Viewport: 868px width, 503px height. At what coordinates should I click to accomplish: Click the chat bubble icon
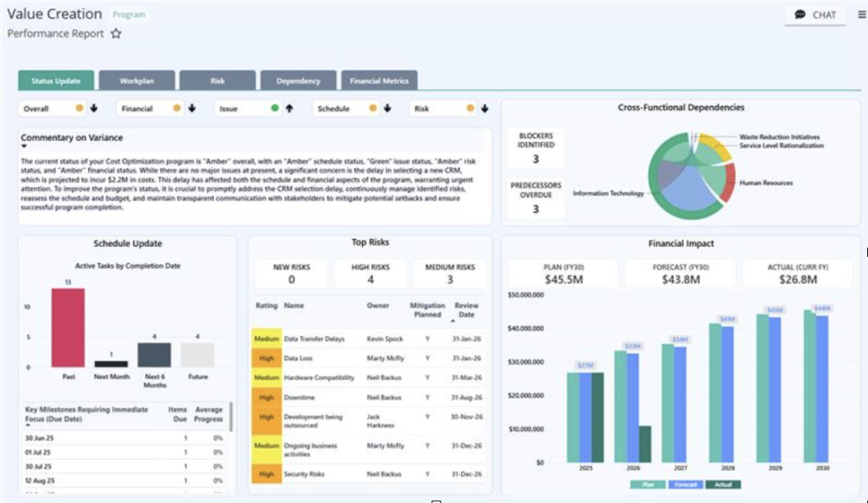(x=800, y=15)
